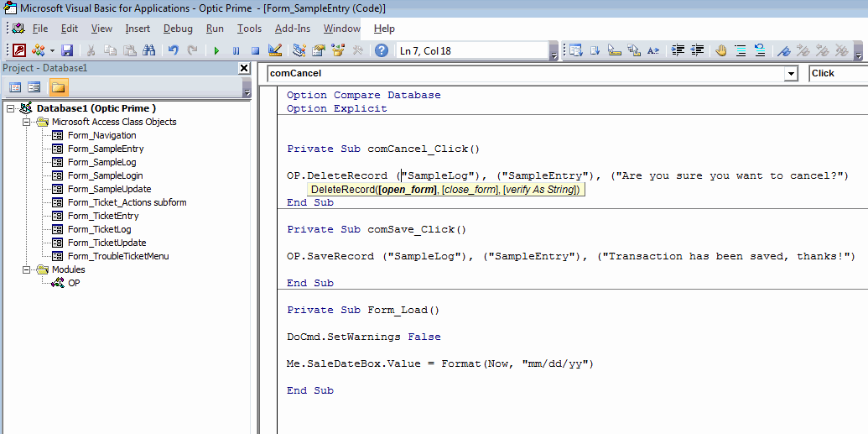Screen dimensions: 868x434
Task: Click the Indent icon
Action: pos(678,50)
